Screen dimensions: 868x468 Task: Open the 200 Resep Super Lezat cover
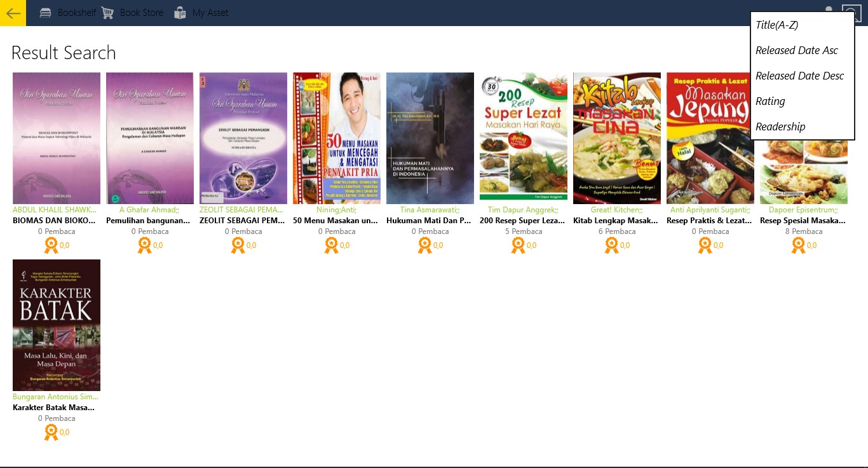pos(524,138)
